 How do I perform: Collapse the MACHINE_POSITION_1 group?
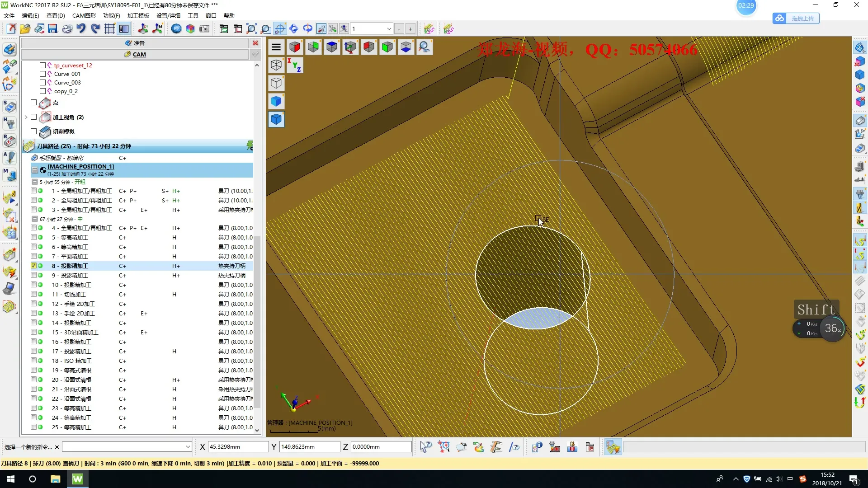click(x=35, y=170)
